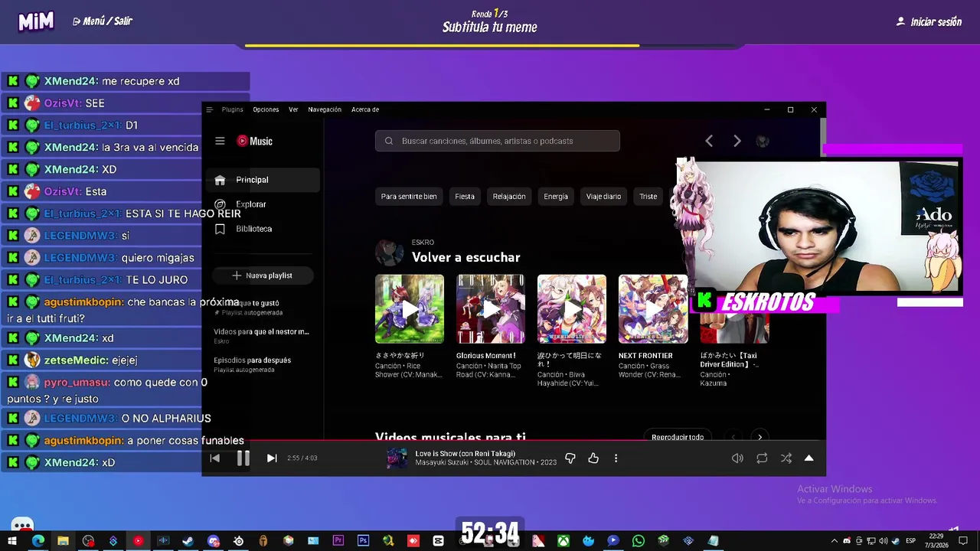Screen dimensions: 980x551
Task: Open Explorar in the sidebar
Action: coord(263,204)
